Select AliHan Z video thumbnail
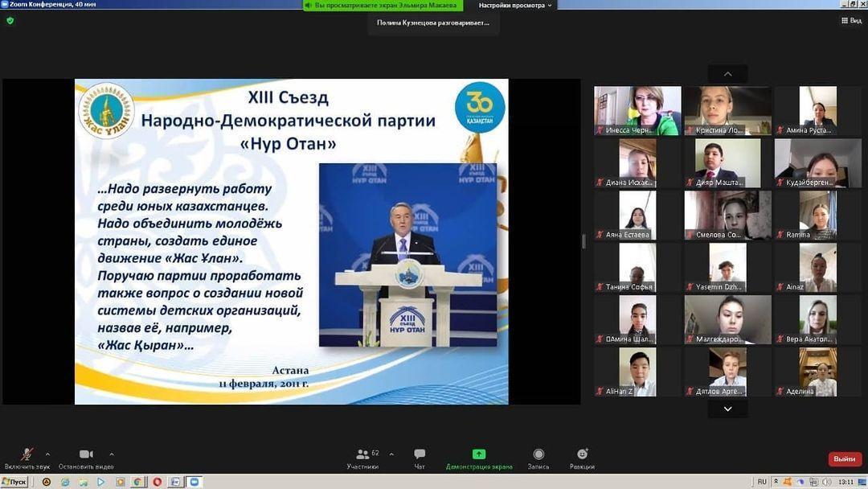868x489 pixels. point(637,372)
